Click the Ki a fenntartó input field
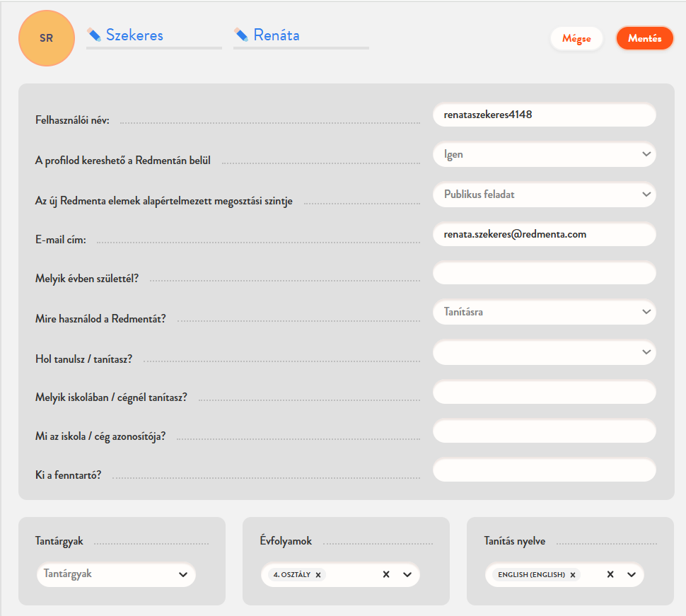The height and width of the screenshot is (616, 686). click(x=544, y=470)
